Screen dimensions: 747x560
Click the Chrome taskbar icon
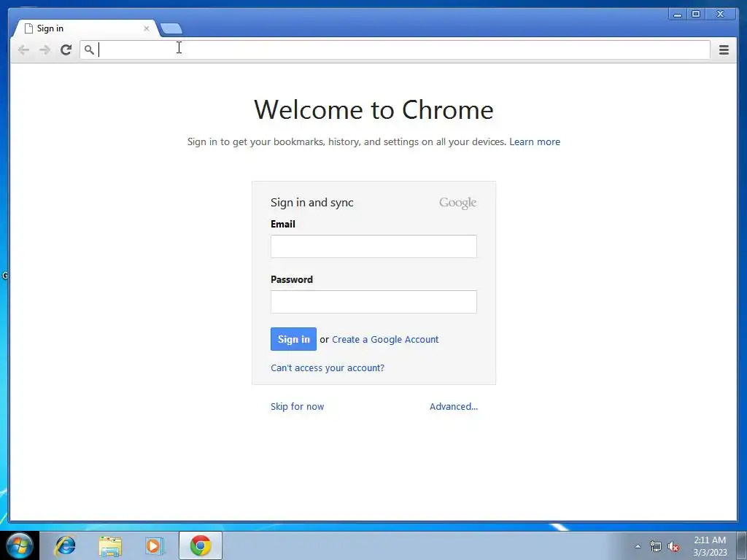[201, 545]
